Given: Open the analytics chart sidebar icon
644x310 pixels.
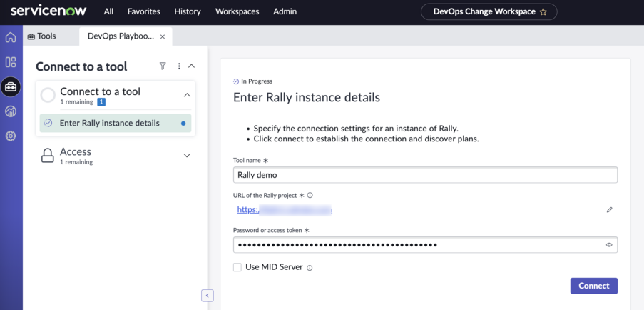Looking at the screenshot, I should click(x=11, y=111).
